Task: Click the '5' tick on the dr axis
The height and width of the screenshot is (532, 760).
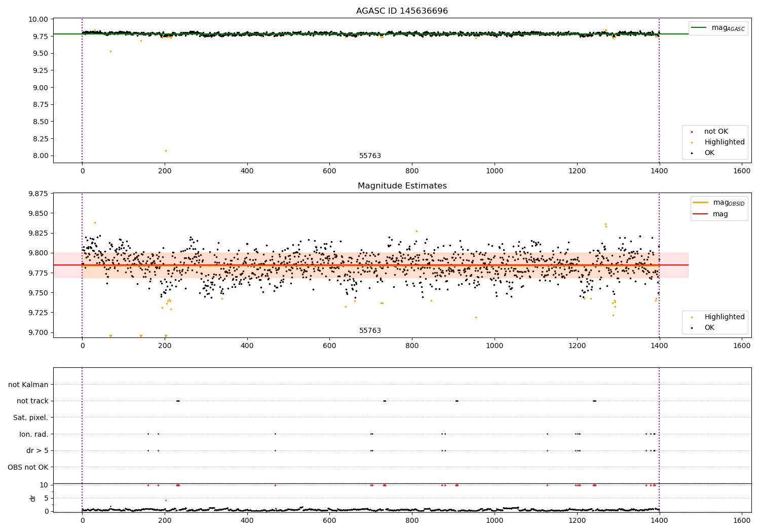Action: pyautogui.click(x=47, y=498)
